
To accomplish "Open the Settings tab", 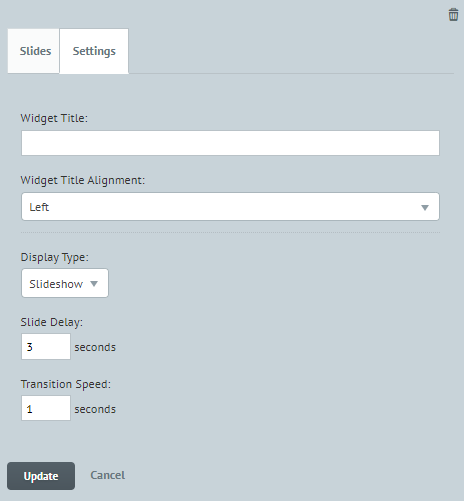I will [94, 51].
